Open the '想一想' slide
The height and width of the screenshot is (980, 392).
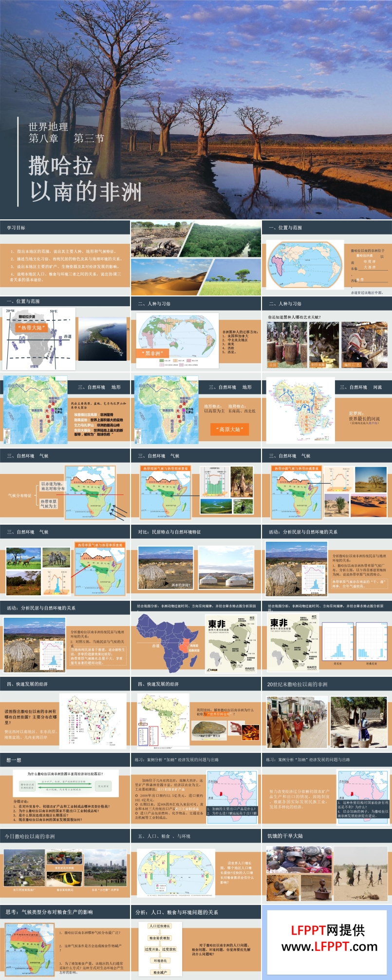[14, 760]
